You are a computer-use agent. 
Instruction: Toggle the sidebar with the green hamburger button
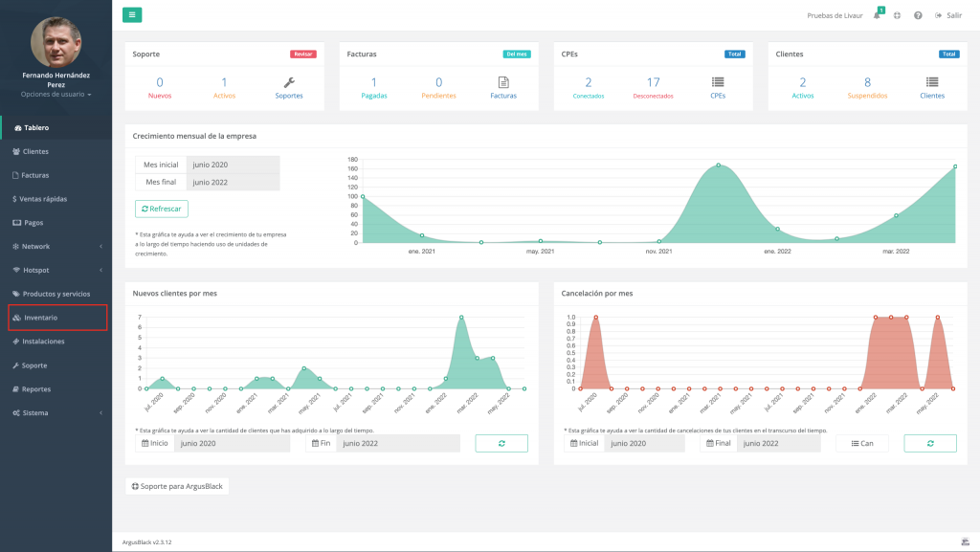pyautogui.click(x=132, y=14)
